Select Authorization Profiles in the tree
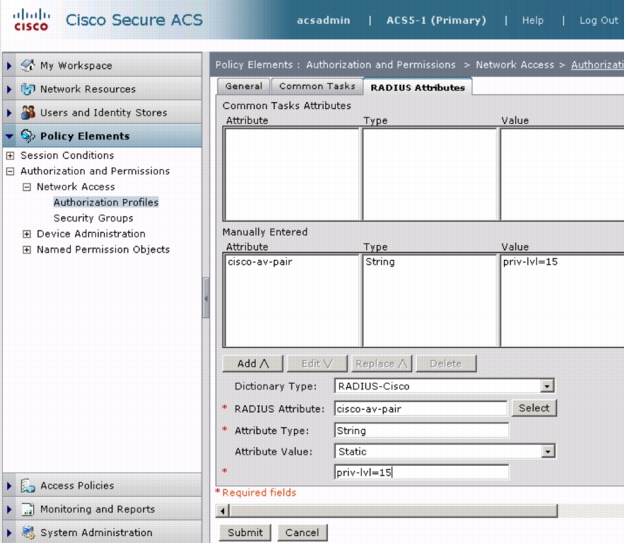Image resolution: width=626 pixels, height=544 pixels. point(106,202)
